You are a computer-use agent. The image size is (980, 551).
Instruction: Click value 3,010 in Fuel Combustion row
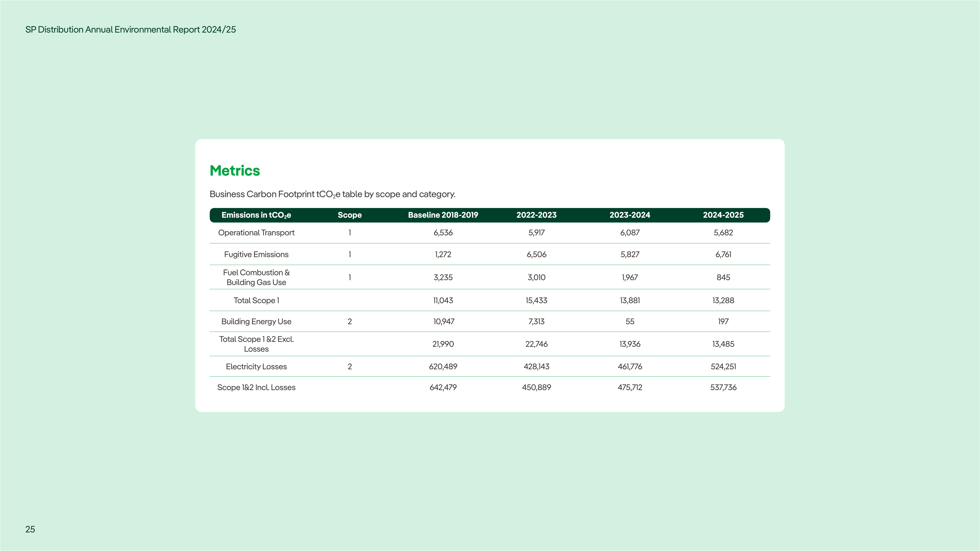(536, 278)
